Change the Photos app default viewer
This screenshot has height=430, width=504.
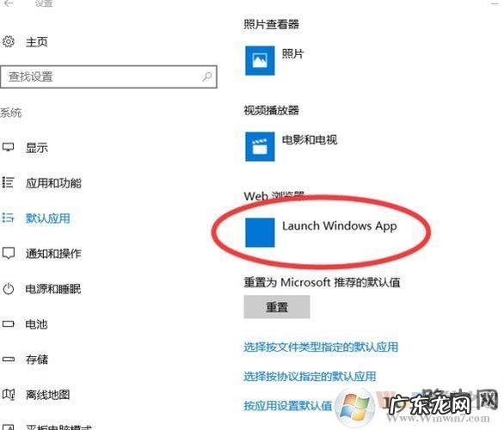pos(275,60)
